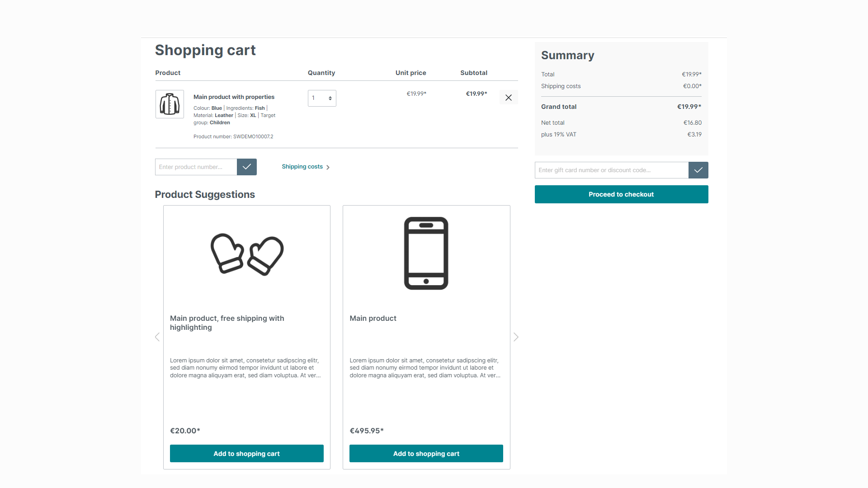
Task: Open the 'Main product, free shipping with highlighting' title
Action: (227, 323)
